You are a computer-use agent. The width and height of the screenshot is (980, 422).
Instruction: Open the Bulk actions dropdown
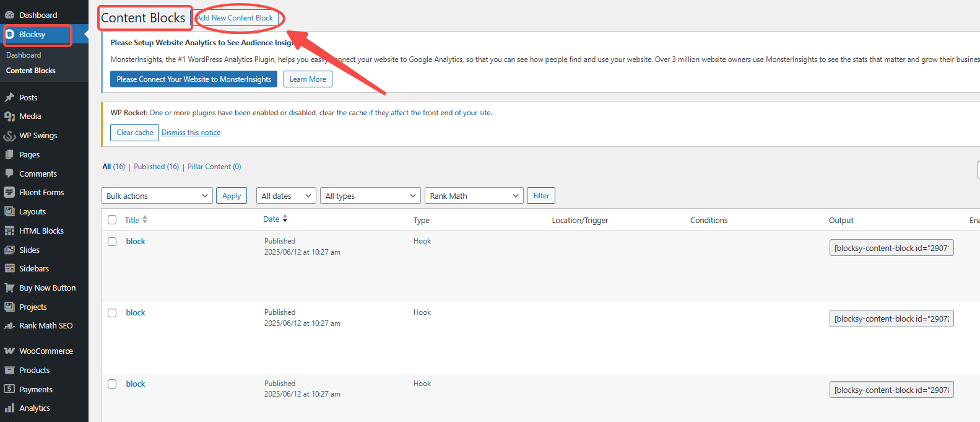(157, 196)
